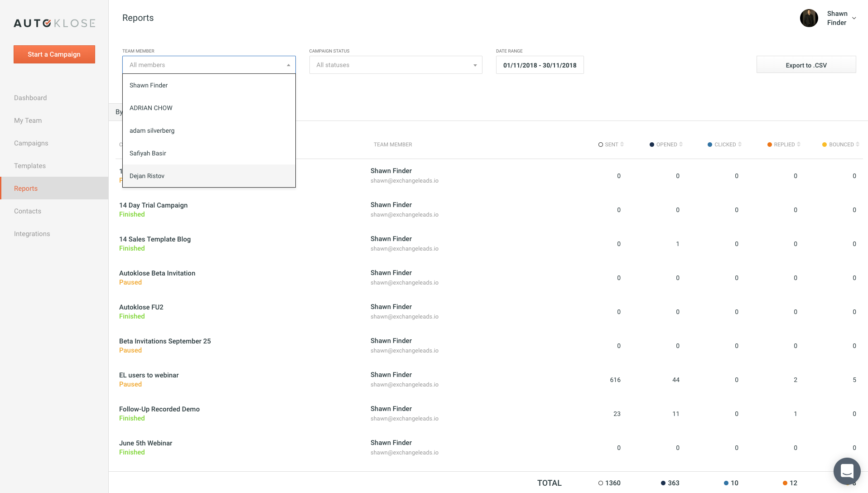868x493 pixels.
Task: Open the EL users to webinar campaign
Action: (x=149, y=375)
